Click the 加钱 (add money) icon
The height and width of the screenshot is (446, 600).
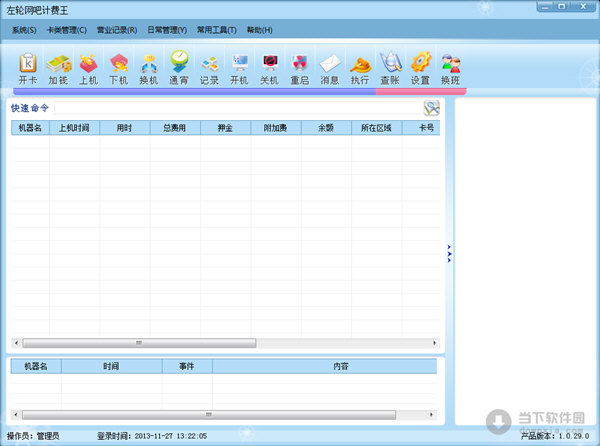coord(58,67)
